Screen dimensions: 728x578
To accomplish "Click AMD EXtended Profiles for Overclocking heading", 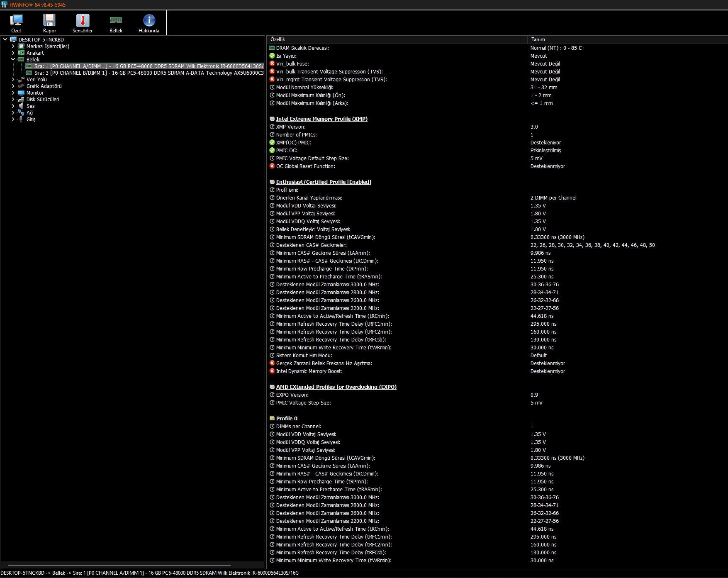I will coord(336,387).
